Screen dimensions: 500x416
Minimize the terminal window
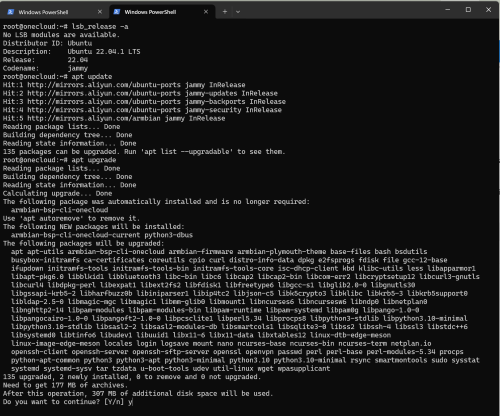pyautogui.click(x=448, y=10)
